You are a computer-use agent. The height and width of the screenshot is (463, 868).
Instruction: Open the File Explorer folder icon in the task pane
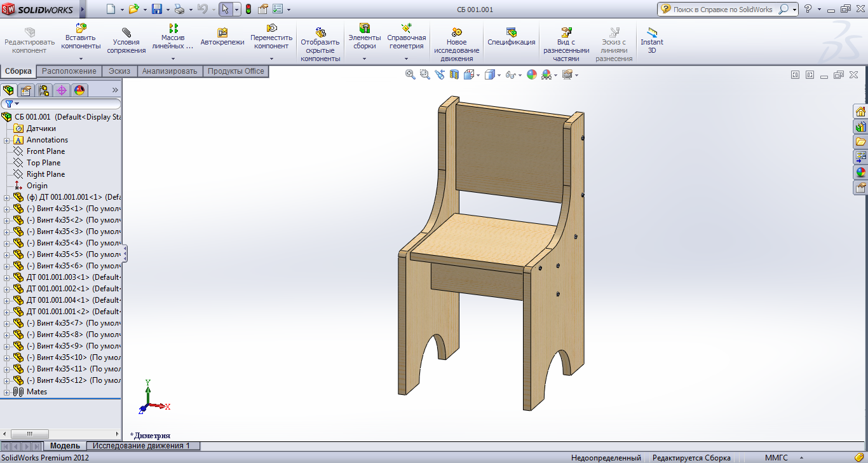(x=861, y=142)
